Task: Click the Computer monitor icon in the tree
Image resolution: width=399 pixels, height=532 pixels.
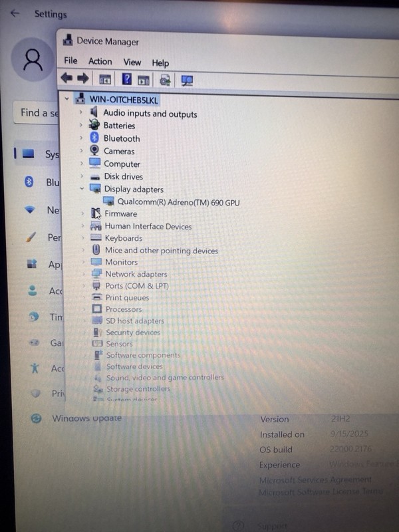Action: (94, 163)
